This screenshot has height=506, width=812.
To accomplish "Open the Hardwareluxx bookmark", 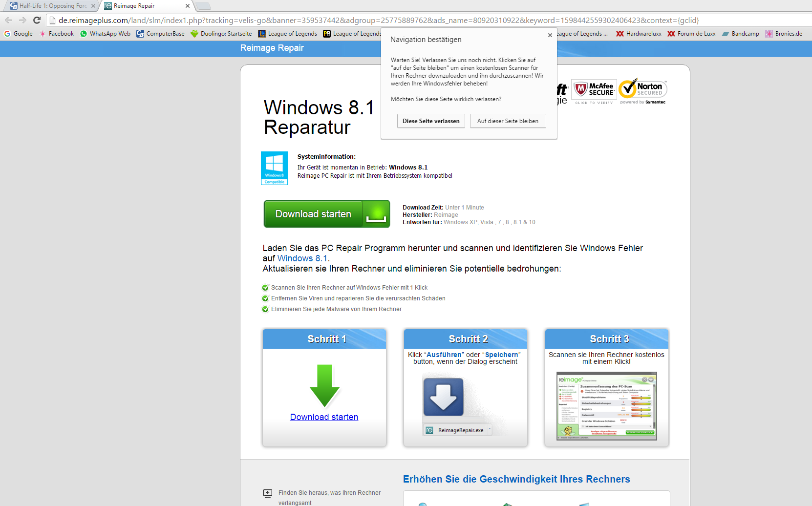I will (639, 34).
